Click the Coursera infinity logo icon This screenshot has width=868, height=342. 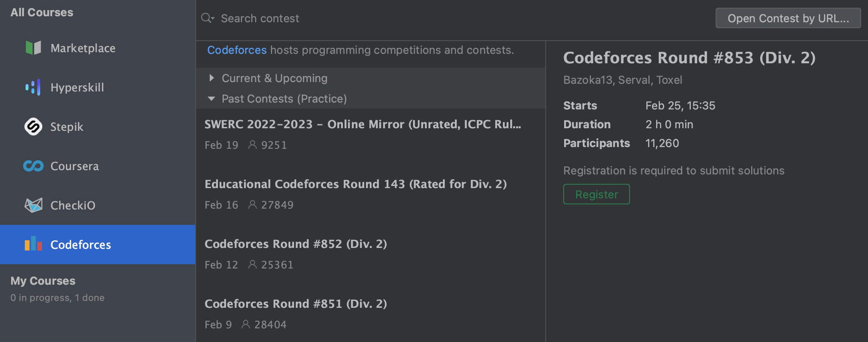pyautogui.click(x=33, y=166)
